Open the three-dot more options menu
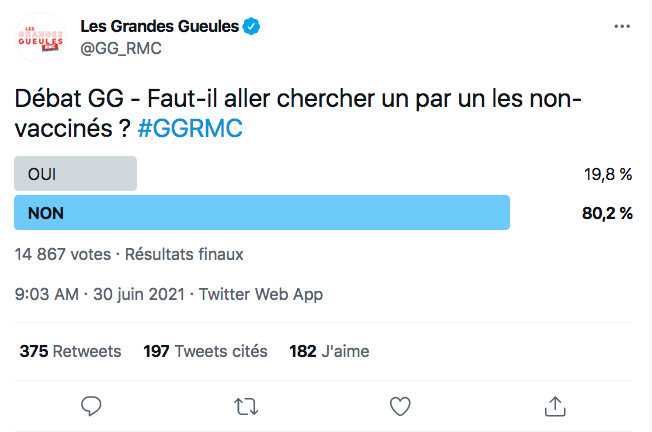Screen dimensions: 652x432 [x=622, y=26]
